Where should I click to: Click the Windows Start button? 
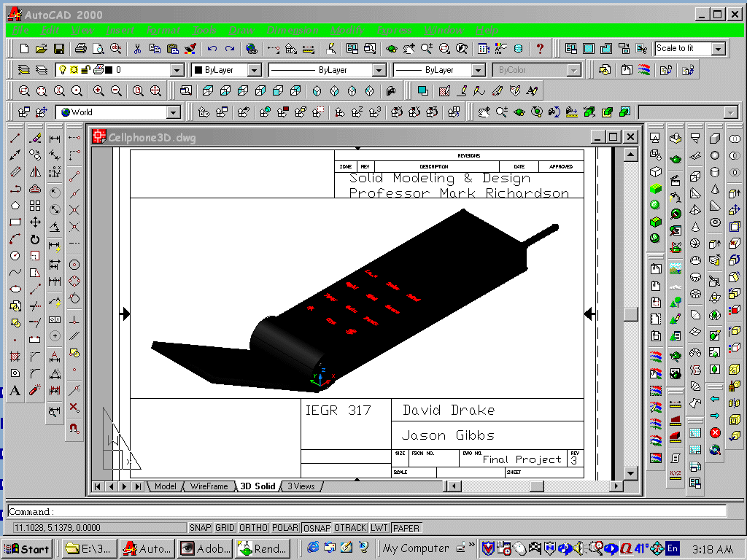click(x=27, y=548)
